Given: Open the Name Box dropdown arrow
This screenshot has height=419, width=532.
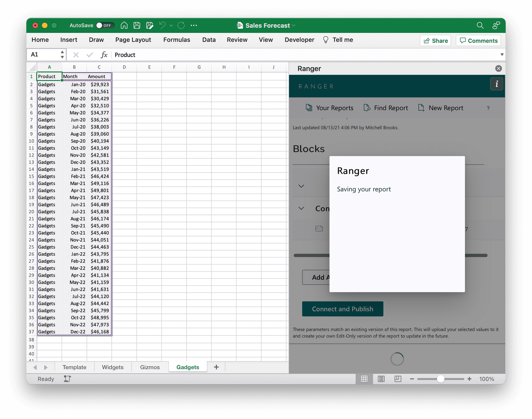Looking at the screenshot, I should [x=62, y=54].
